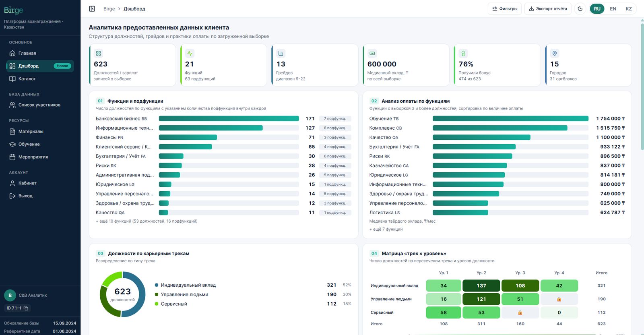
Task: Click the Банковский бизнес BB progress bar
Action: point(229,119)
